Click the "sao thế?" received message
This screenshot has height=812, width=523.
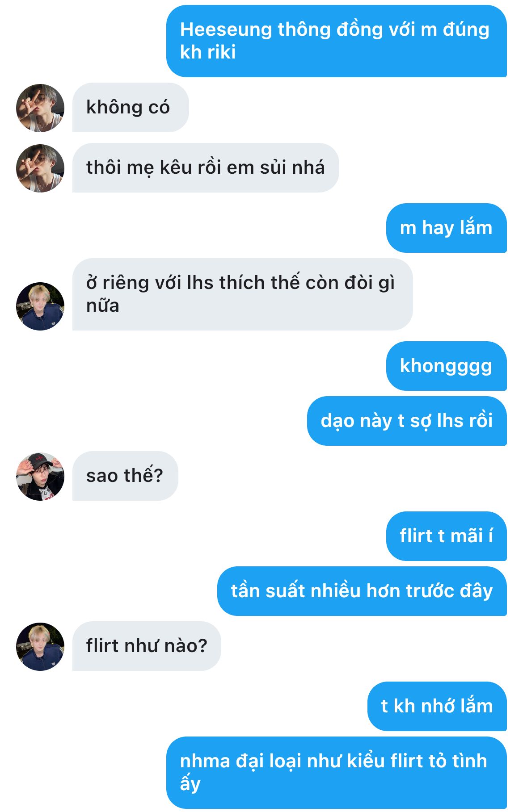125,476
